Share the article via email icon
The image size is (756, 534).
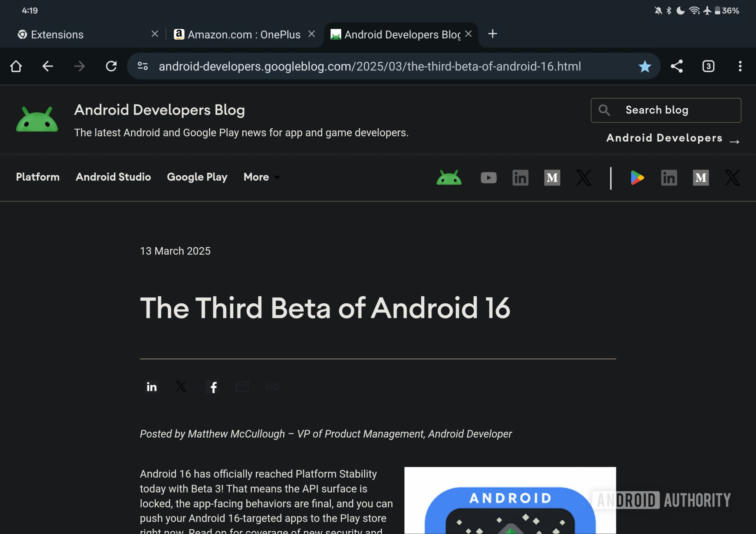243,387
